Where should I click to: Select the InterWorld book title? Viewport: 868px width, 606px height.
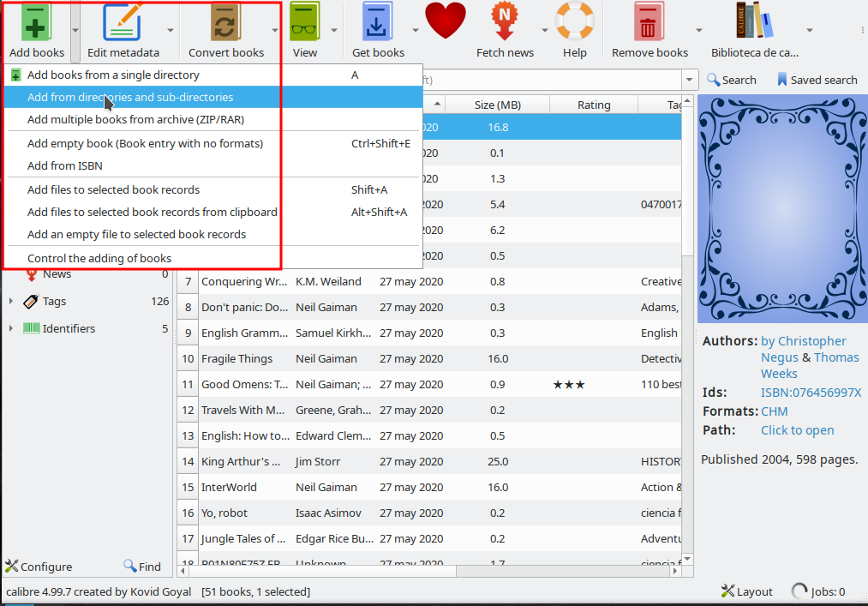point(229,488)
